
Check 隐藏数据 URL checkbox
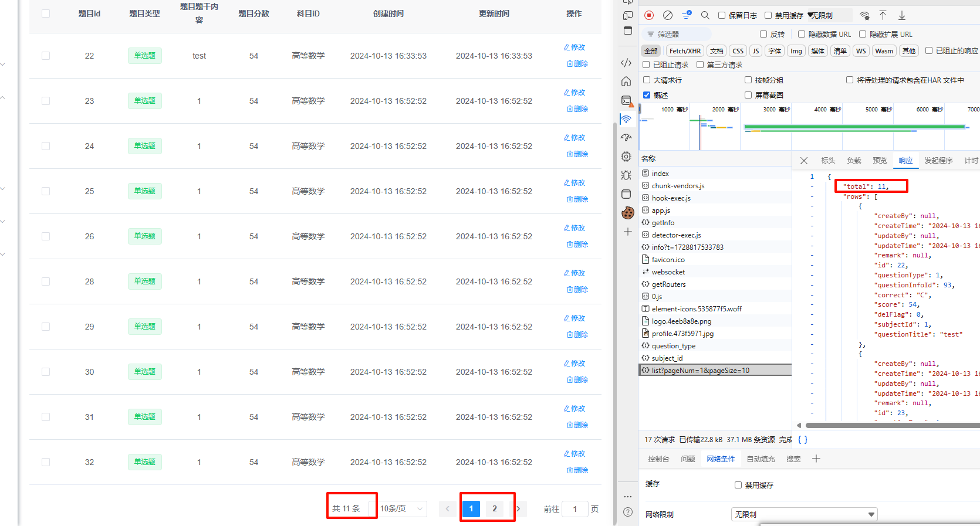(x=802, y=34)
